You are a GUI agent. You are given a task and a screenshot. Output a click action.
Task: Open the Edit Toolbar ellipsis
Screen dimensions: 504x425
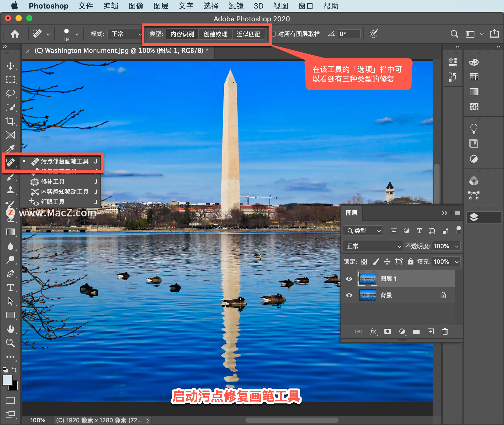(x=10, y=357)
